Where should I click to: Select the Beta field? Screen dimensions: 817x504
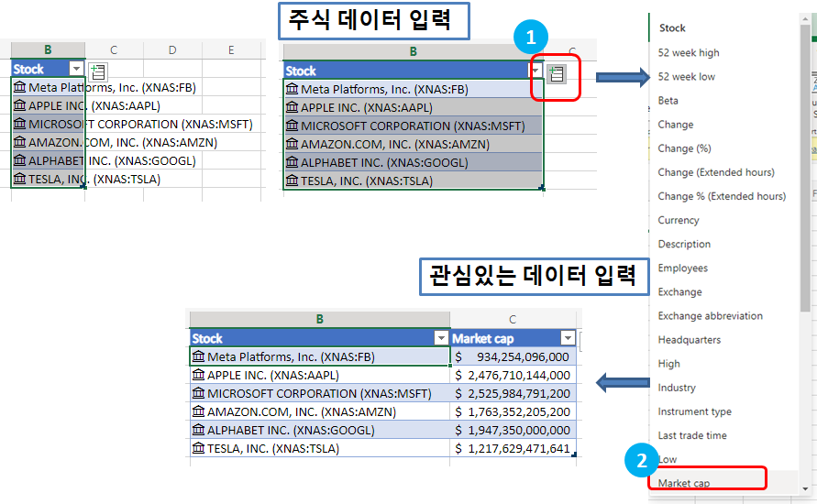tap(668, 101)
